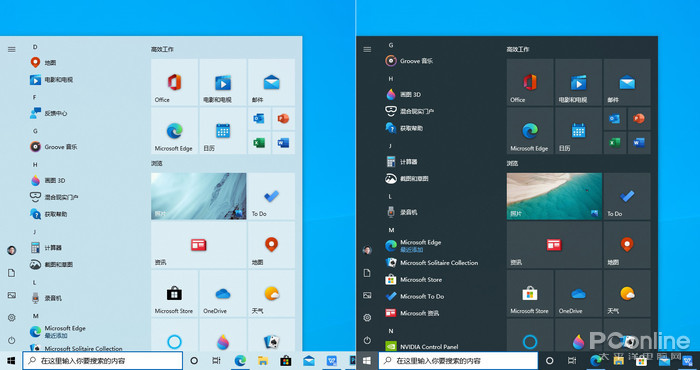700x370 pixels.
Task: Select the letter N header in the app list
Action: point(391,331)
